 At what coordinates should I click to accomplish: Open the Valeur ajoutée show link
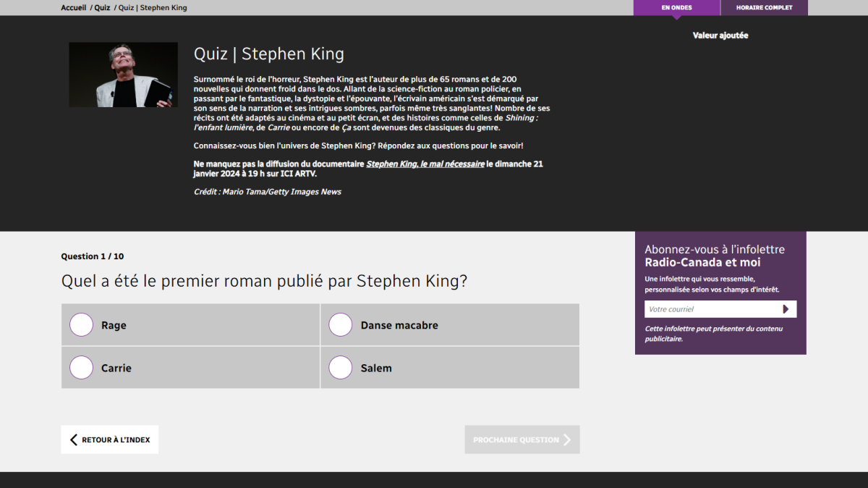pyautogui.click(x=720, y=35)
